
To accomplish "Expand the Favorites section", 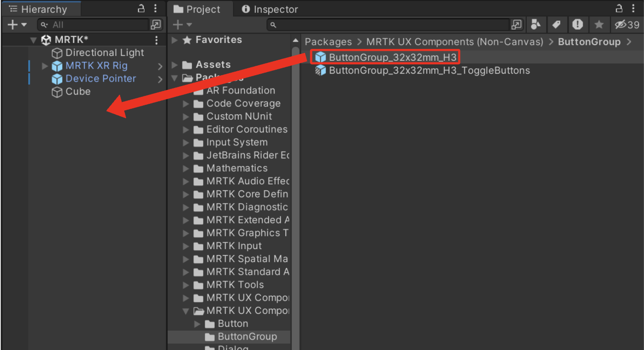I will coord(175,41).
